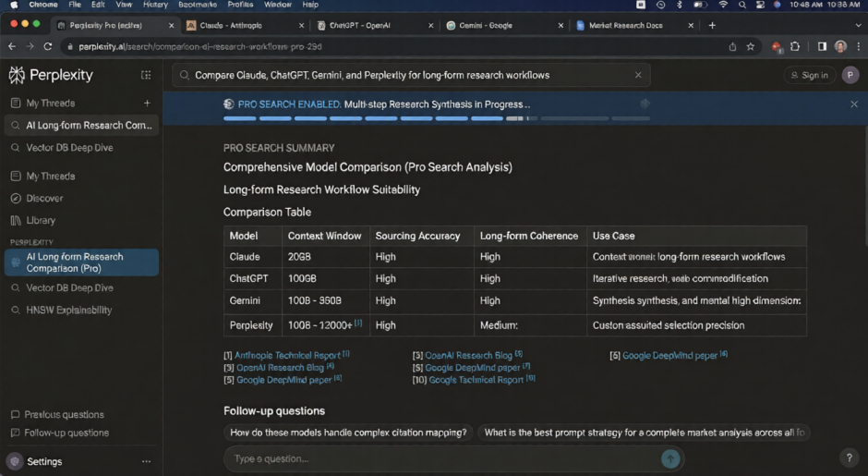Open the History menu
The image size is (868, 476).
[x=155, y=5]
